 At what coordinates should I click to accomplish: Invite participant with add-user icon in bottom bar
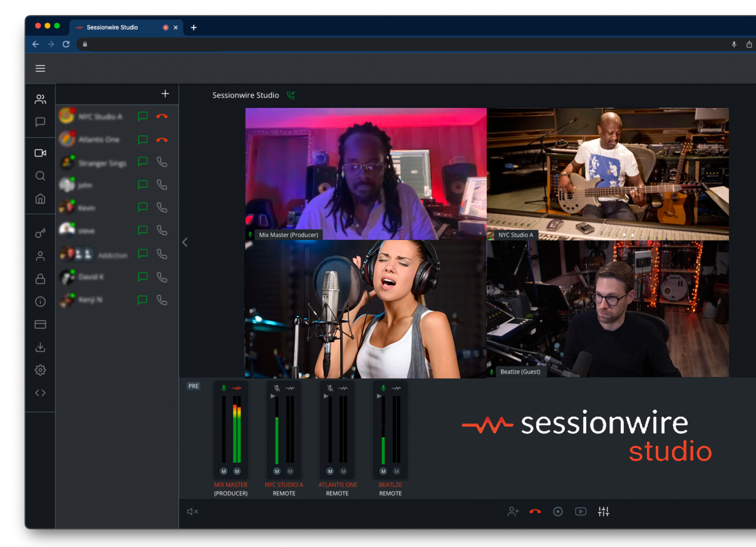click(x=514, y=512)
